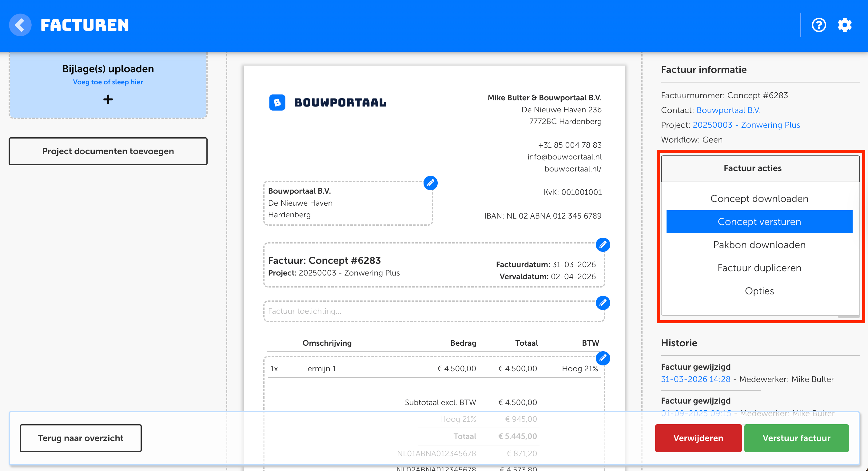Click the Vervaldatum 02-04-2026 value

(573, 276)
